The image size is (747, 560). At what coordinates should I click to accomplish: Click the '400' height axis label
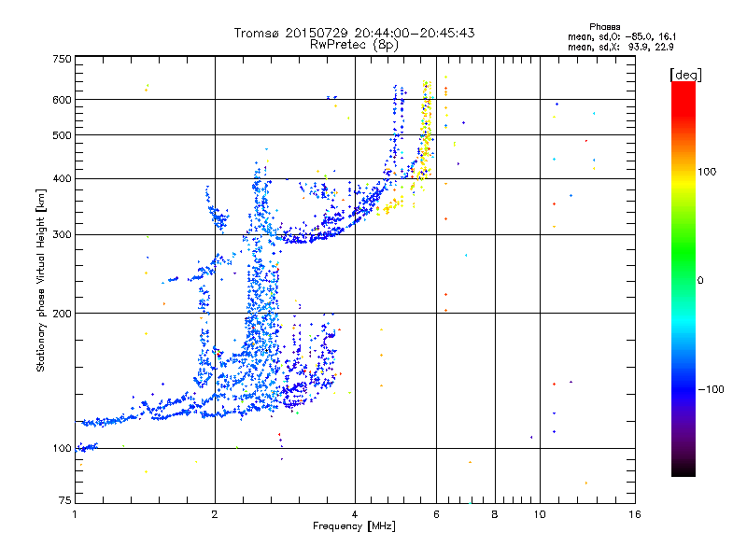coord(63,178)
